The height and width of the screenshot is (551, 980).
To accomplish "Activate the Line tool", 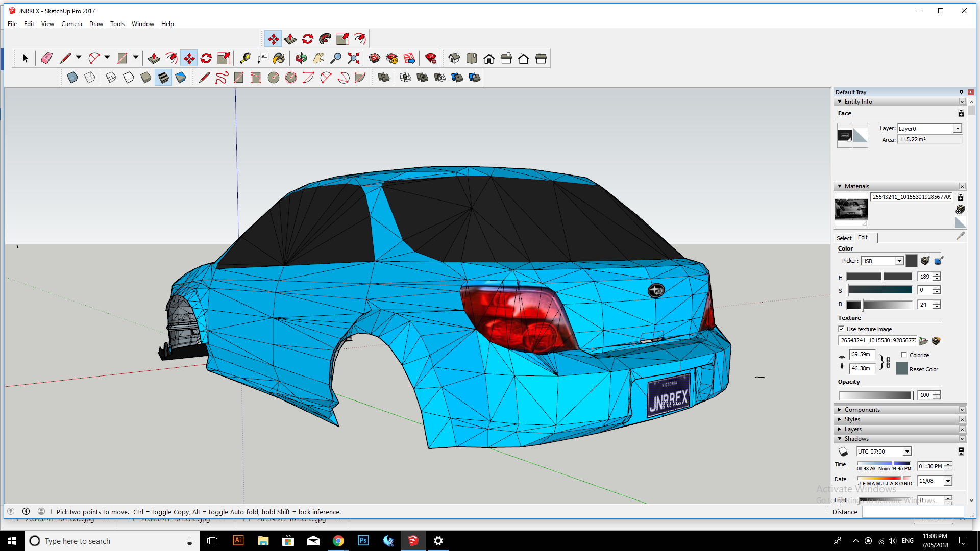I will point(66,58).
